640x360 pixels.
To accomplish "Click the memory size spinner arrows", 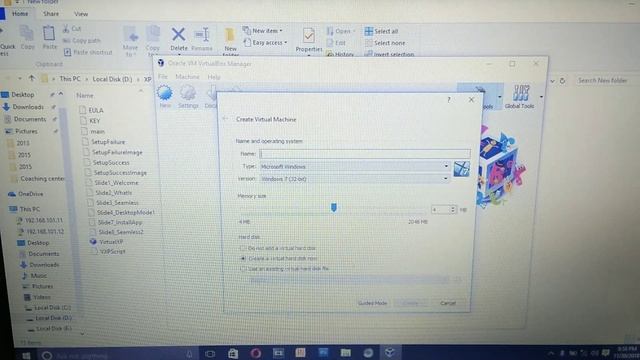I will 453,209.
